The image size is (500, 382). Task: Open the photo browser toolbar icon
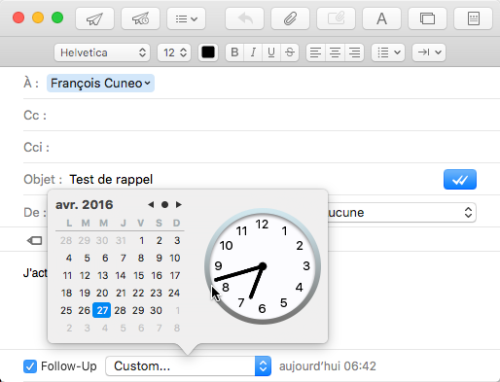click(427, 19)
